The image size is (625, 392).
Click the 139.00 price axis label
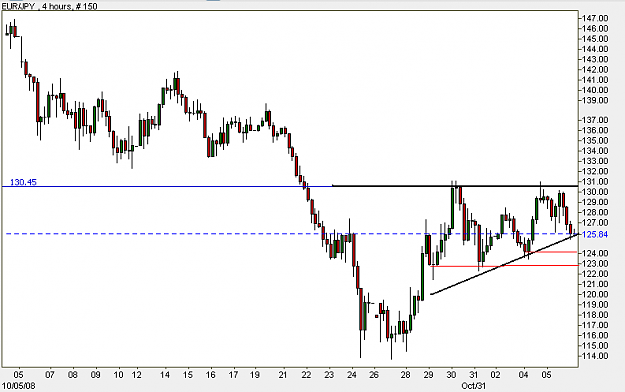[596, 100]
